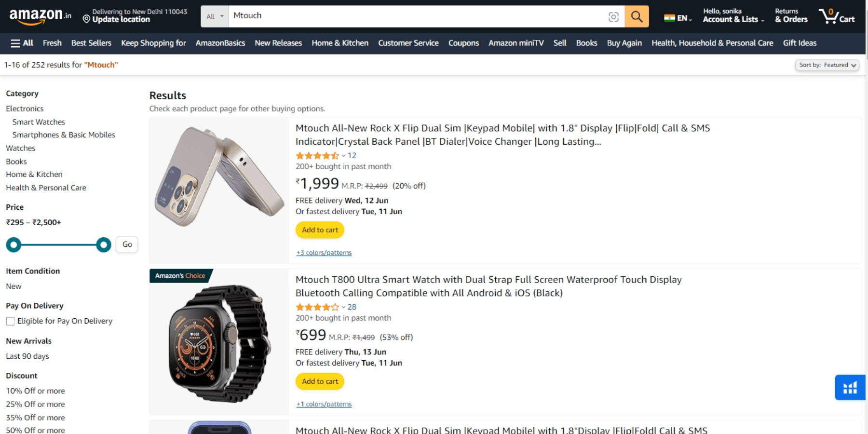Add the Mtouch T800 Smart Watch to cart
Image resolution: width=868 pixels, height=434 pixels.
click(320, 381)
